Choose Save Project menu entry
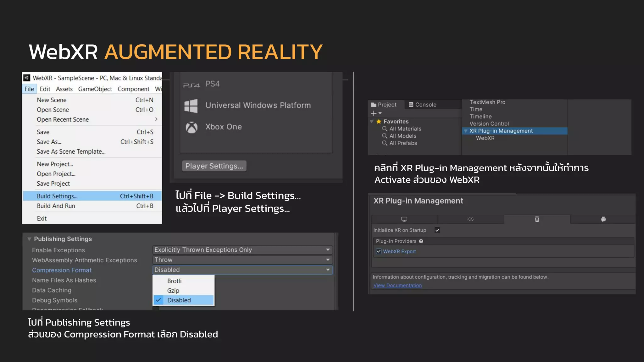Screen dimensions: 644x362 point(92,184)
